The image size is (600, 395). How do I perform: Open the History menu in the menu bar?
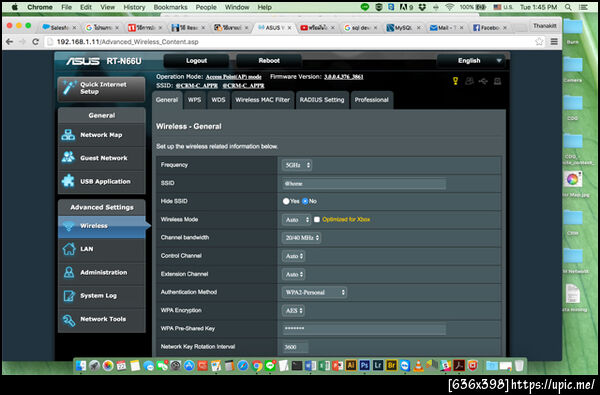[134, 7]
